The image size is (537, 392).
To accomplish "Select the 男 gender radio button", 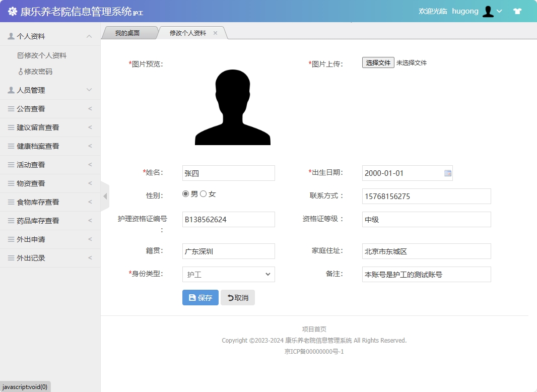I will click(185, 193).
